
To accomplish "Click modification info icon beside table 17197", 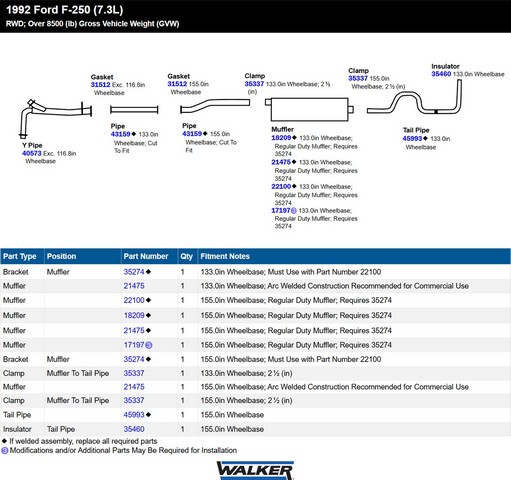I will (x=149, y=345).
